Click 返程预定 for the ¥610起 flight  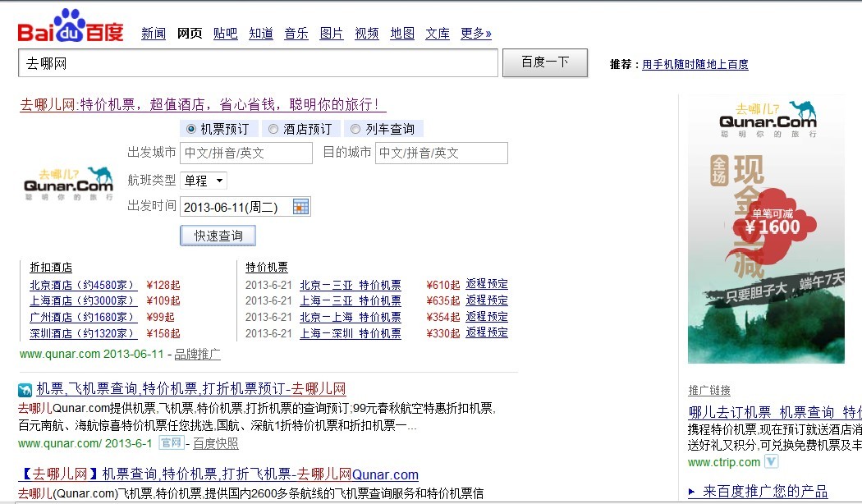coord(487,284)
